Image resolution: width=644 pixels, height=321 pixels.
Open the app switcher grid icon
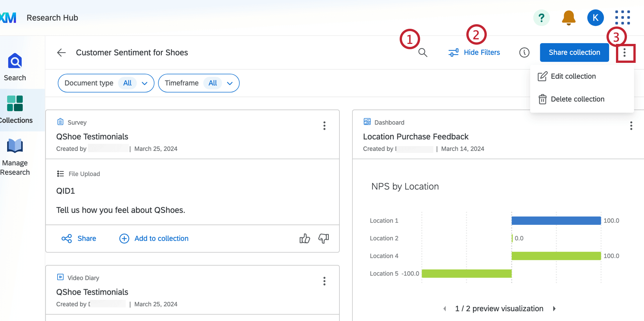click(622, 18)
